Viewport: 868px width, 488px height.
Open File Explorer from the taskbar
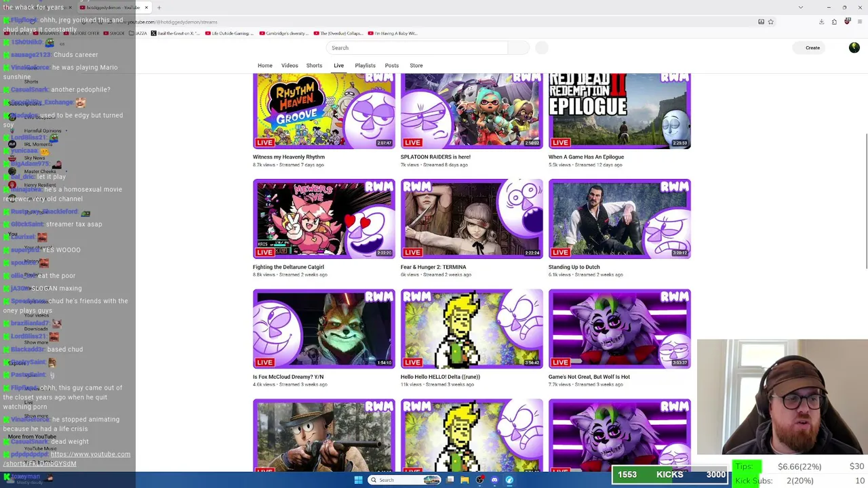tap(465, 480)
